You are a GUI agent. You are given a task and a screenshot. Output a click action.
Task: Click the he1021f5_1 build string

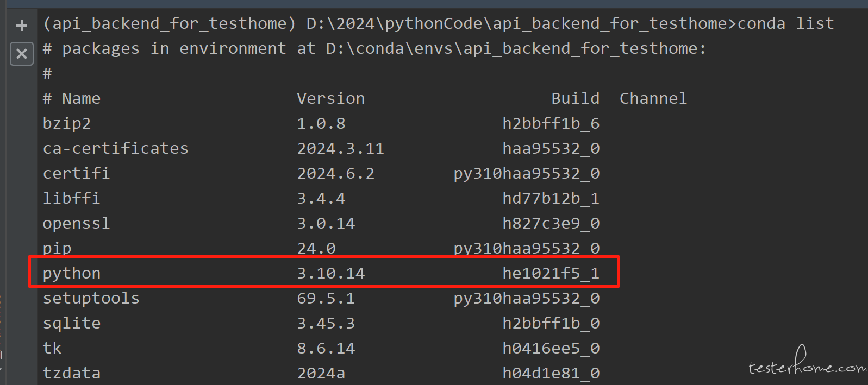[551, 273]
